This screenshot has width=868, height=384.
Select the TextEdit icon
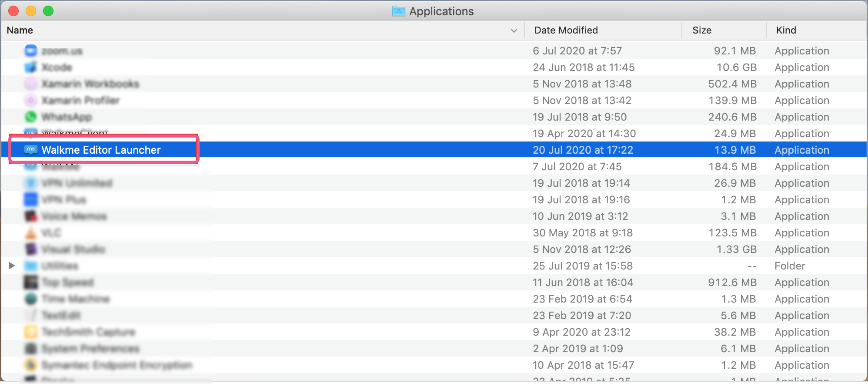pyautogui.click(x=30, y=316)
